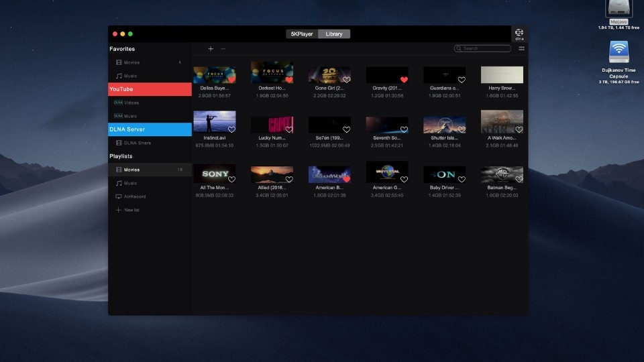Unfavorite the American B... heart icon

coord(347,180)
